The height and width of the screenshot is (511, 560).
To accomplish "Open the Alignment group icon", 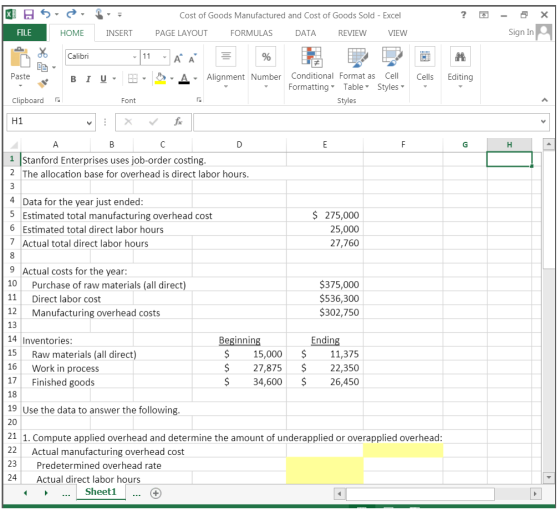I will point(226,57).
